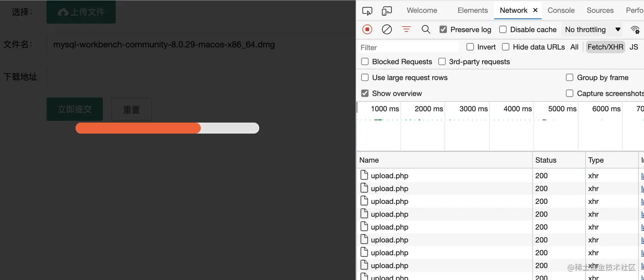
Task: Enable the Blocked Requests checkbox
Action: 365,62
